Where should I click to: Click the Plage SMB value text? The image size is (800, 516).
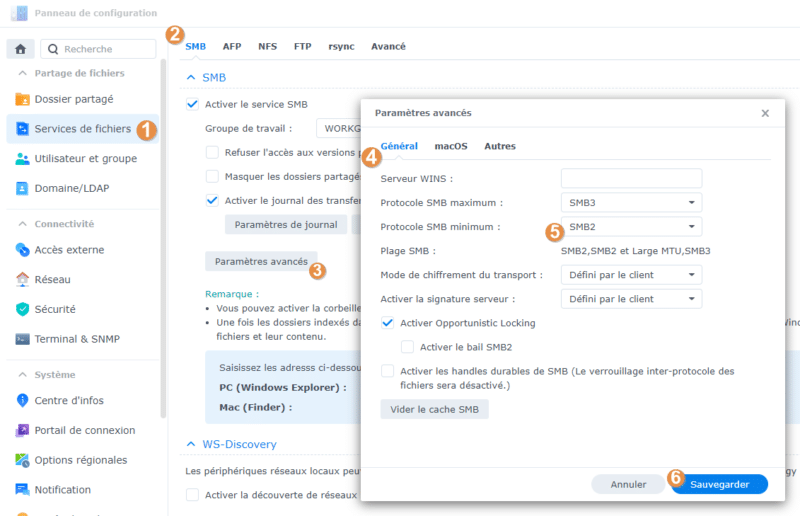[636, 251]
